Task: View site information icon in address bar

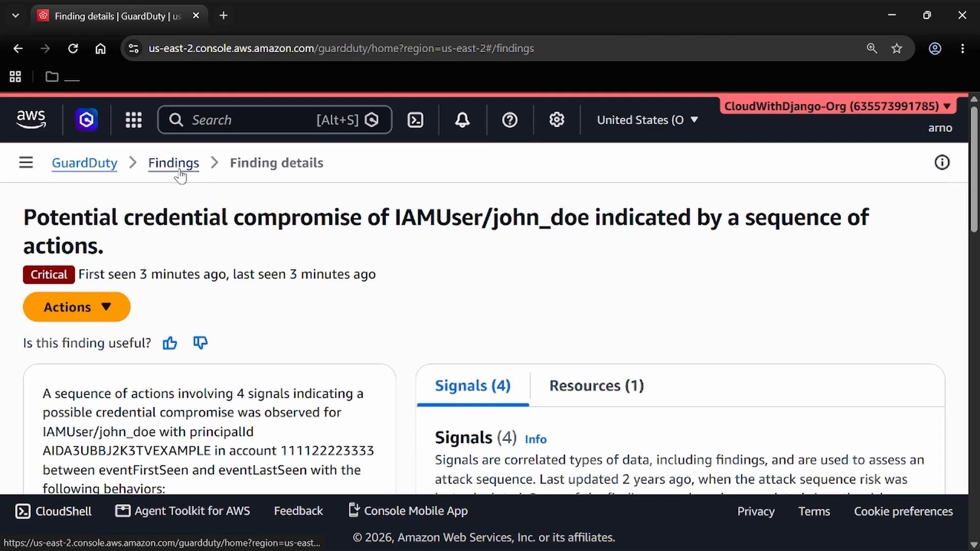Action: (x=134, y=48)
